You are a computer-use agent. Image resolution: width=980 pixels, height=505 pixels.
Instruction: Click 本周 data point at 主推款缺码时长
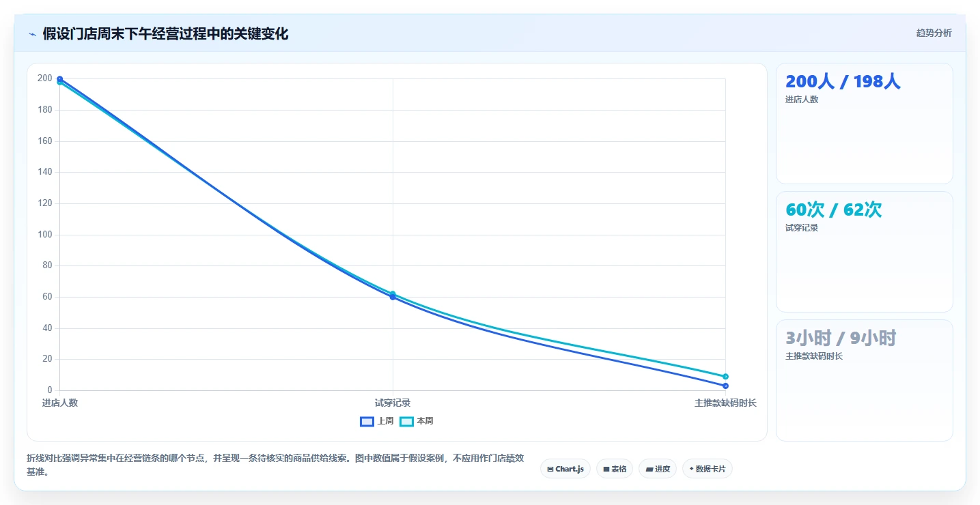pos(725,377)
